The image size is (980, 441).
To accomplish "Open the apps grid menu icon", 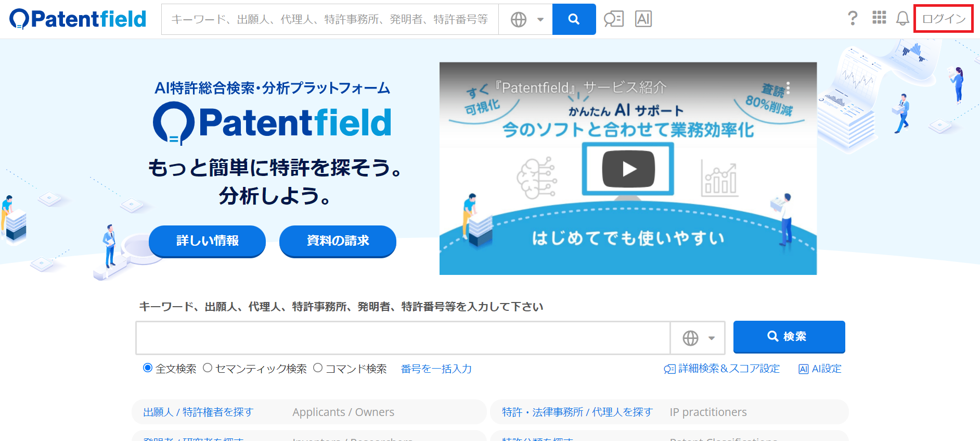I will pyautogui.click(x=879, y=18).
